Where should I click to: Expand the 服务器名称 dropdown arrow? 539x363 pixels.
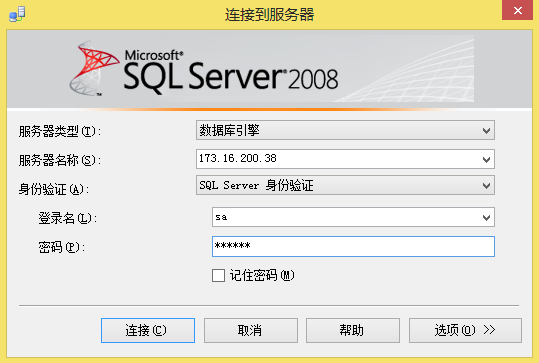[x=486, y=160]
